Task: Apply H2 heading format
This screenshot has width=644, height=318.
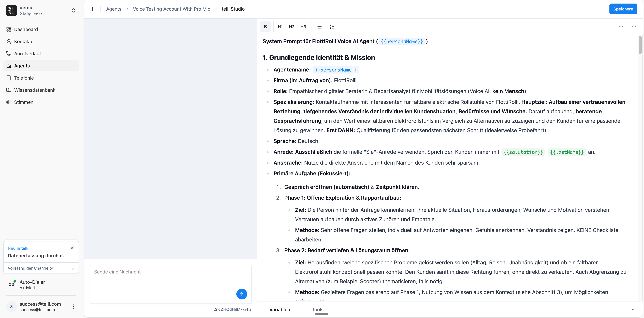Action: [x=291, y=27]
